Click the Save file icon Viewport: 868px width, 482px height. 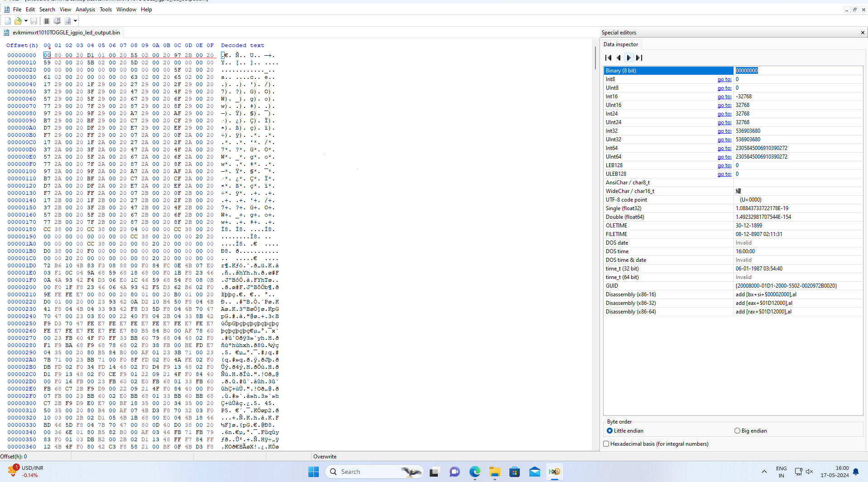coord(34,20)
